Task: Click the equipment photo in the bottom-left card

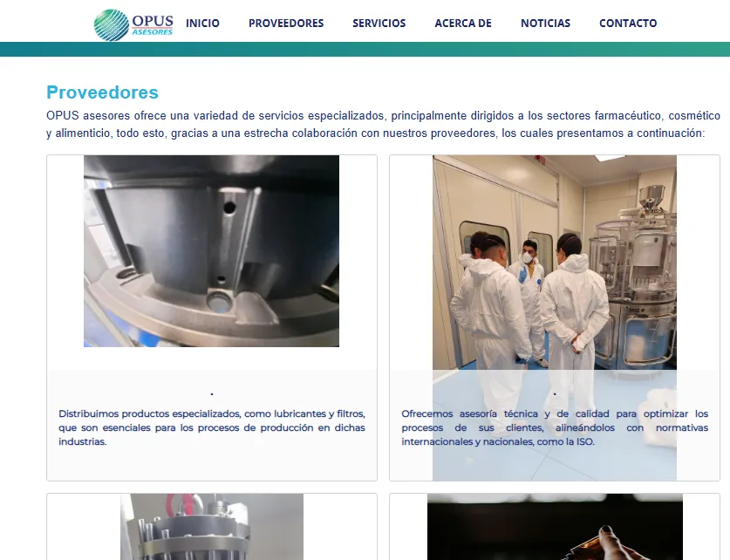Action: pos(211,526)
